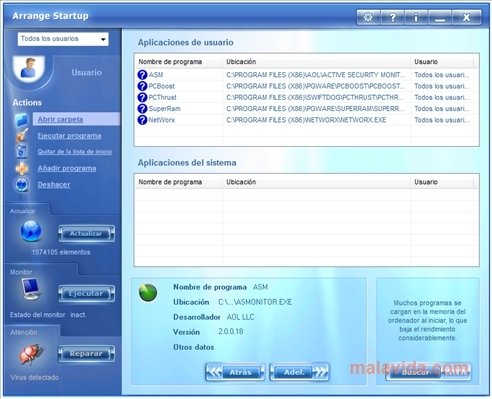Click the AOL LLC developer value
Image resolution: width=492 pixels, height=399 pixels.
click(x=240, y=317)
